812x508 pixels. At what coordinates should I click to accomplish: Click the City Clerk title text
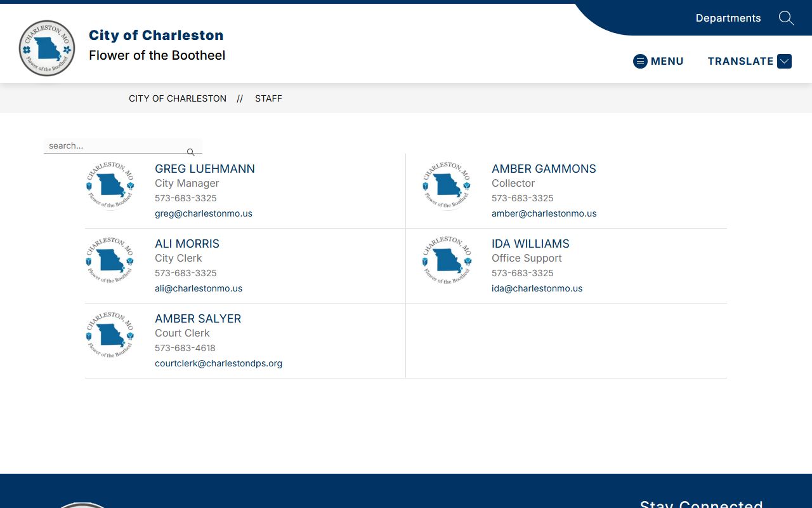point(178,258)
